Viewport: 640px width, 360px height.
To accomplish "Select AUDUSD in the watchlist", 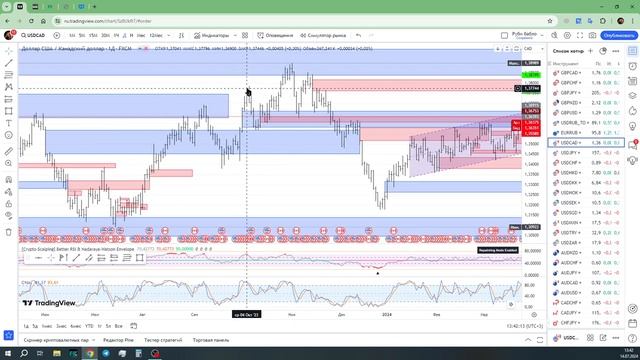I will [x=586, y=293].
